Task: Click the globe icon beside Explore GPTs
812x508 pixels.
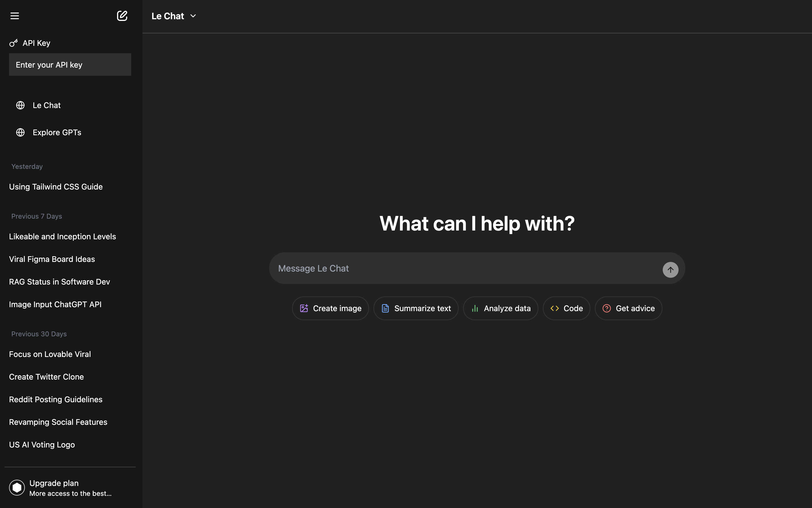Action: click(x=20, y=132)
